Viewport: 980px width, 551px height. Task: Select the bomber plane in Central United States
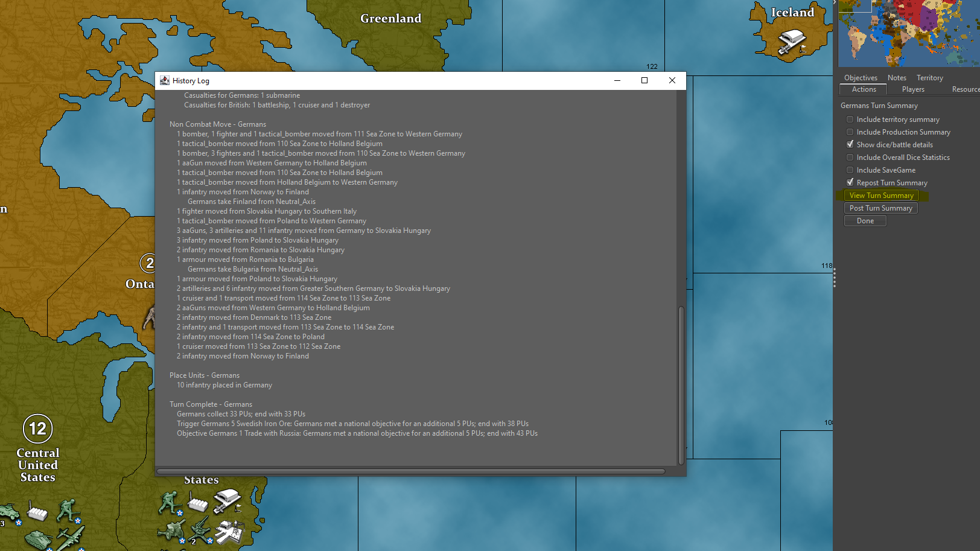(x=71, y=537)
